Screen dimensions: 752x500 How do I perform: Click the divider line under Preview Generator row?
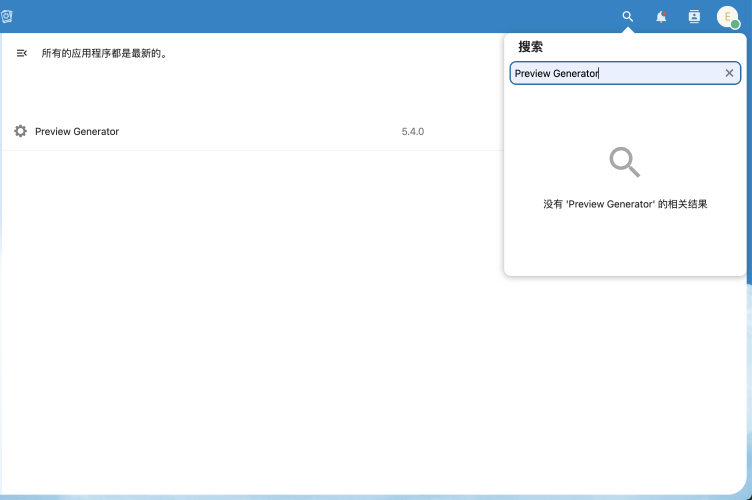(x=250, y=150)
